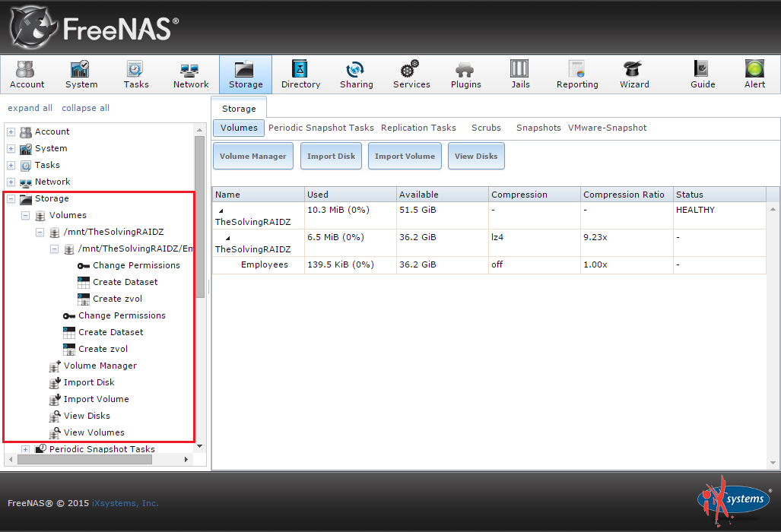Click the HEALTHY status cell
Viewport: 781px width, 532px height.
[x=719, y=216]
